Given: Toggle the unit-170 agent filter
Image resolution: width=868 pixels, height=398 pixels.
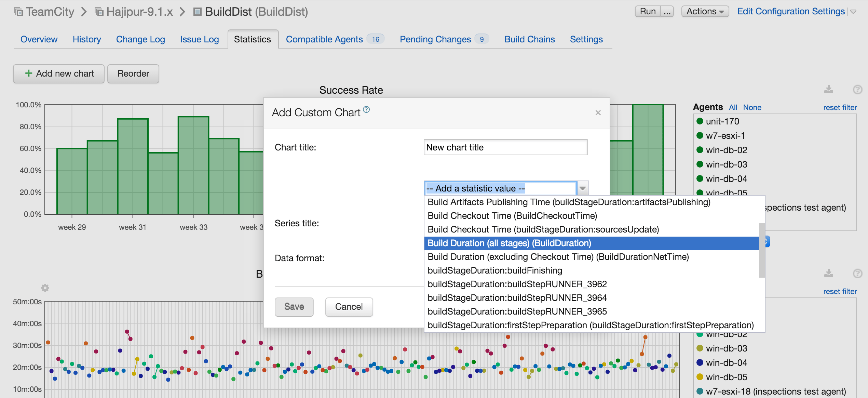Looking at the screenshot, I should pos(722,121).
